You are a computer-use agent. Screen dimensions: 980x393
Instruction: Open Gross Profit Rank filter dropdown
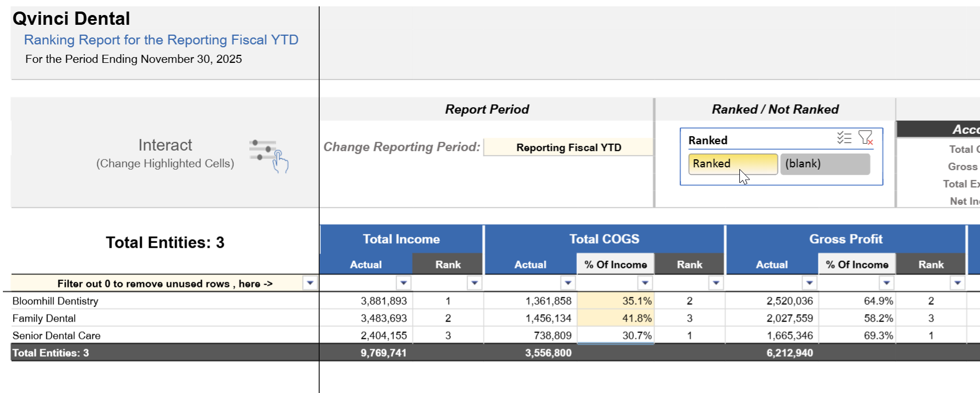(x=957, y=283)
